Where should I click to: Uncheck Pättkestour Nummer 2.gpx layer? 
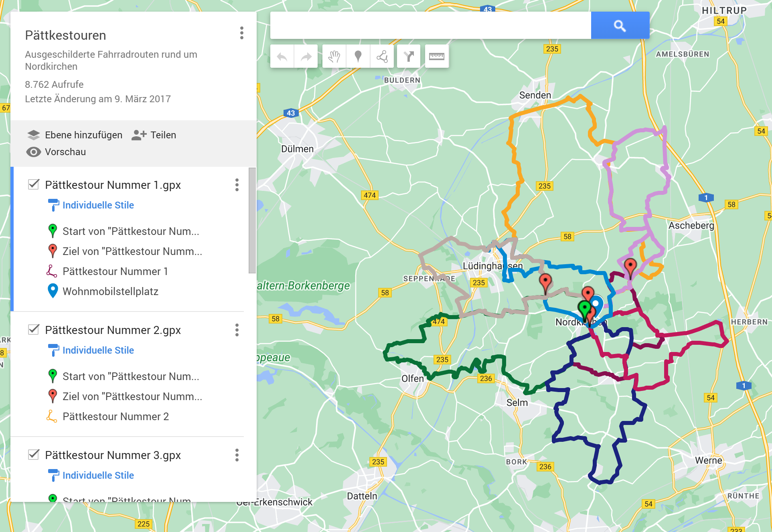(34, 330)
